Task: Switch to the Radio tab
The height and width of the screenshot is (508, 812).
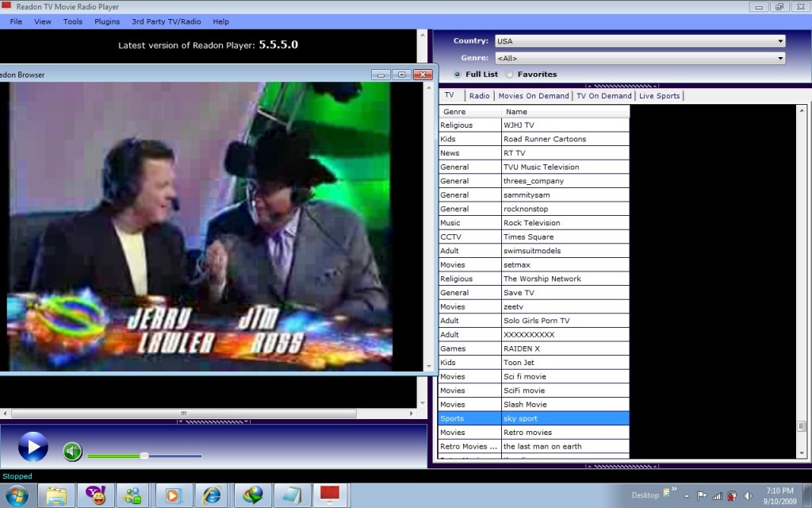Action: coord(479,96)
